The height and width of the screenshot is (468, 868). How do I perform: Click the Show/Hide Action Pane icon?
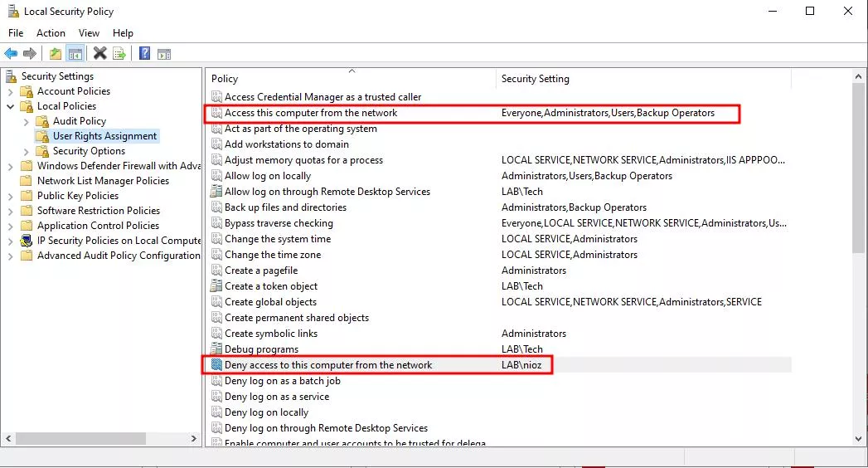164,54
